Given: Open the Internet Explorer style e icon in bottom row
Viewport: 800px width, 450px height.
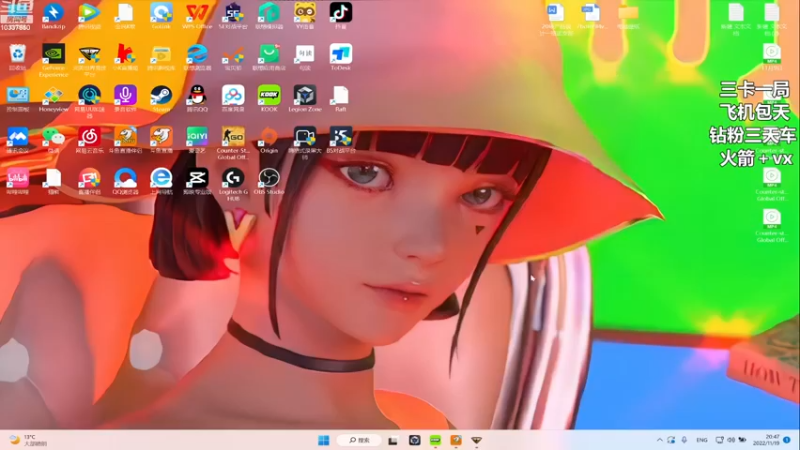Looking at the screenshot, I should click(x=161, y=182).
